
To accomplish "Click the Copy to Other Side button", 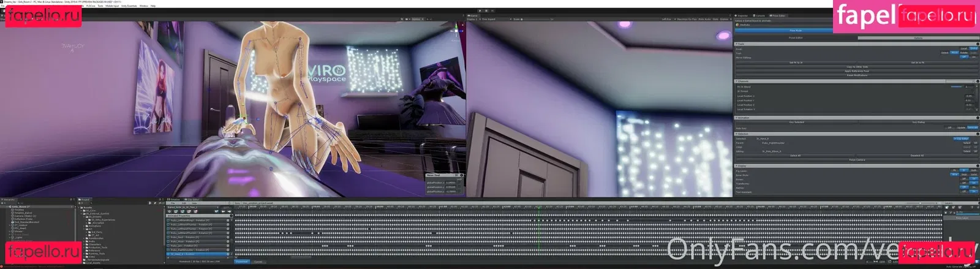I will pyautogui.click(x=857, y=67).
